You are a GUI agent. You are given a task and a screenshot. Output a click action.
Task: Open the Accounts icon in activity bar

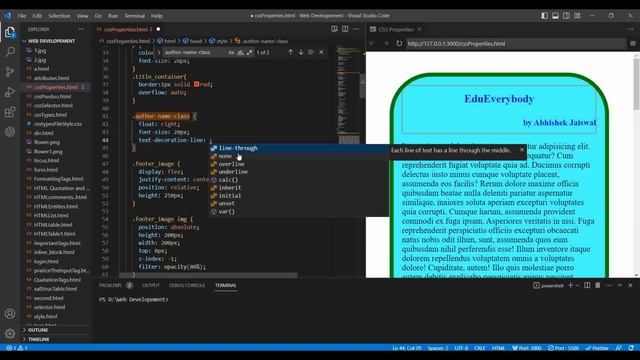[10, 313]
